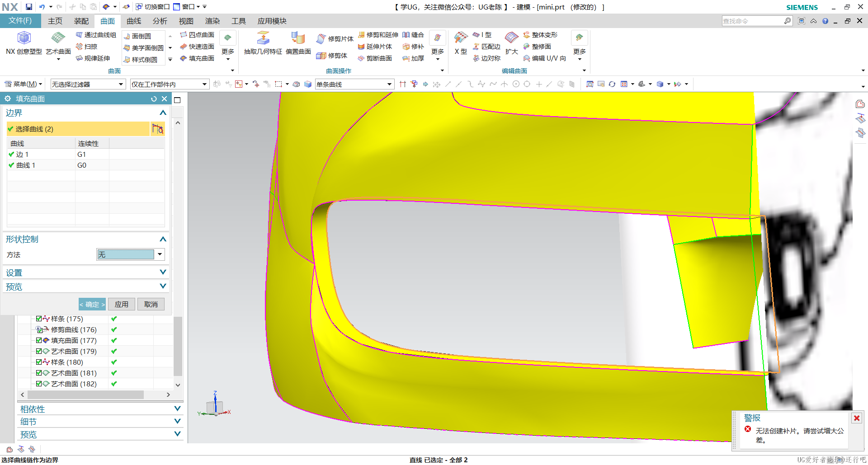868x465 pixels.
Task: Open 修剪和延伸 tool
Action: pyautogui.click(x=378, y=35)
